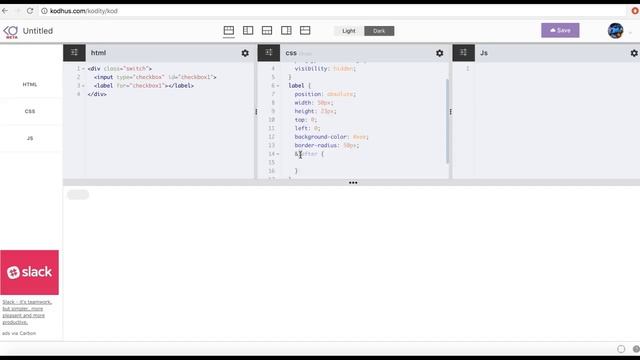
Task: Click the css editor vertical scrollbar
Action: click(x=447, y=121)
